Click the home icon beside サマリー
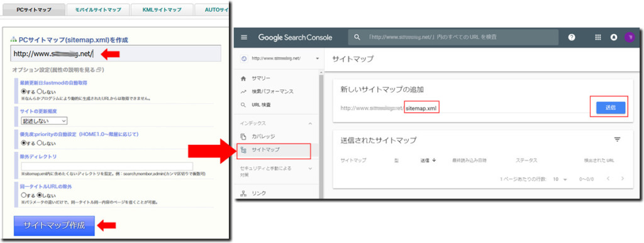The image size is (644, 243). (243, 78)
